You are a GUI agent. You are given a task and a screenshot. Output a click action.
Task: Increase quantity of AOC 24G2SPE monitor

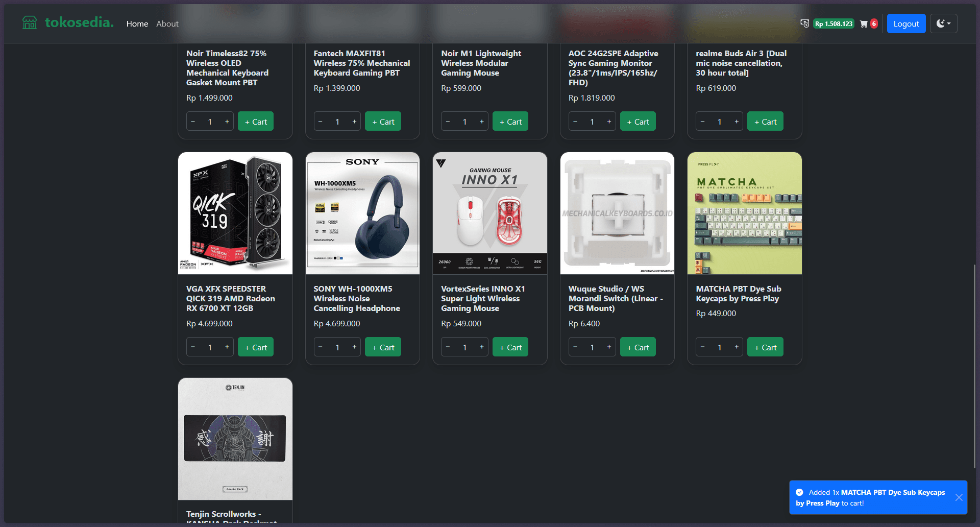[x=609, y=122]
